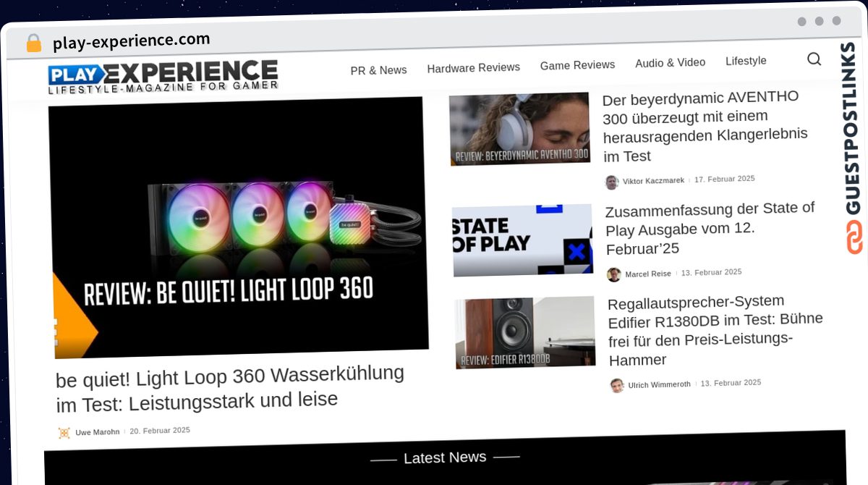The width and height of the screenshot is (868, 485).
Task: Open the Play Experience logo homepage
Action: point(163,77)
